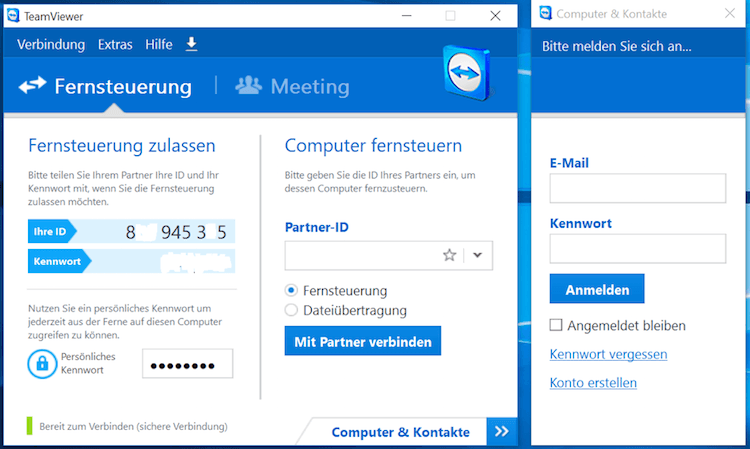750x449 pixels.
Task: Click the Meeting people icon
Action: [249, 85]
